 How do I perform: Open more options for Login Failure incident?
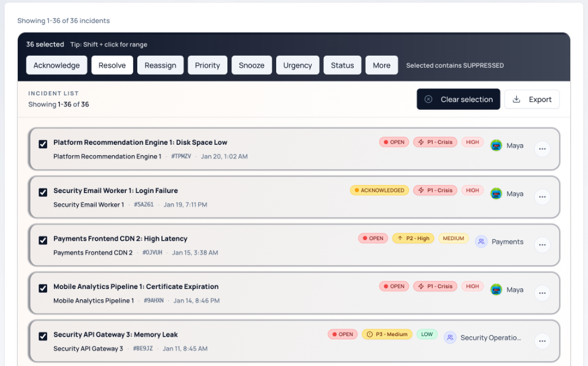(542, 197)
